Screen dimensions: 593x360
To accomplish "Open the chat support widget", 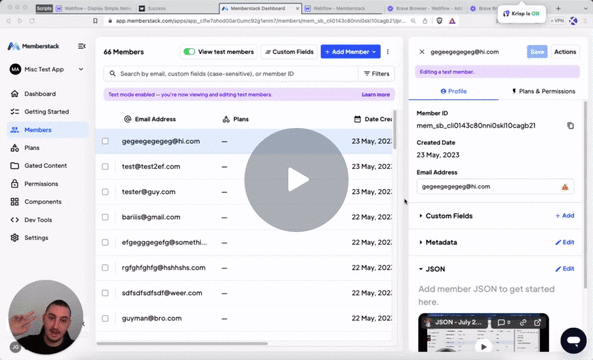I will click(573, 340).
